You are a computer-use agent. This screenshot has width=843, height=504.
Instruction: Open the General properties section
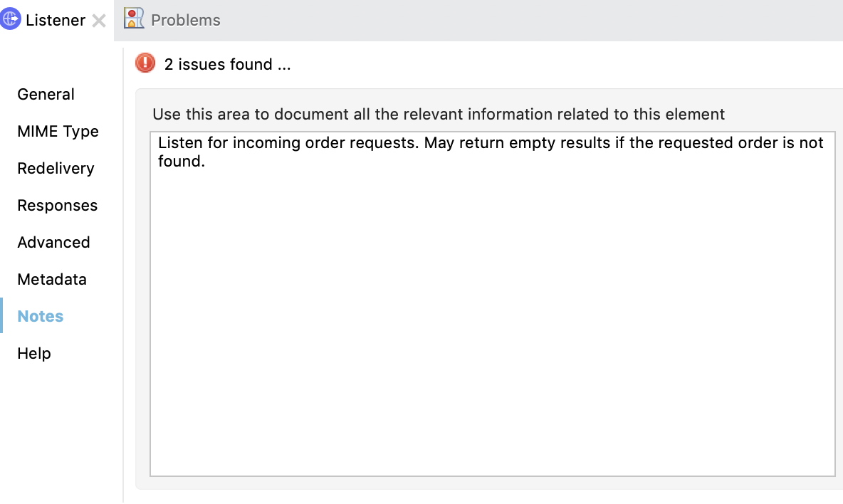coord(46,94)
